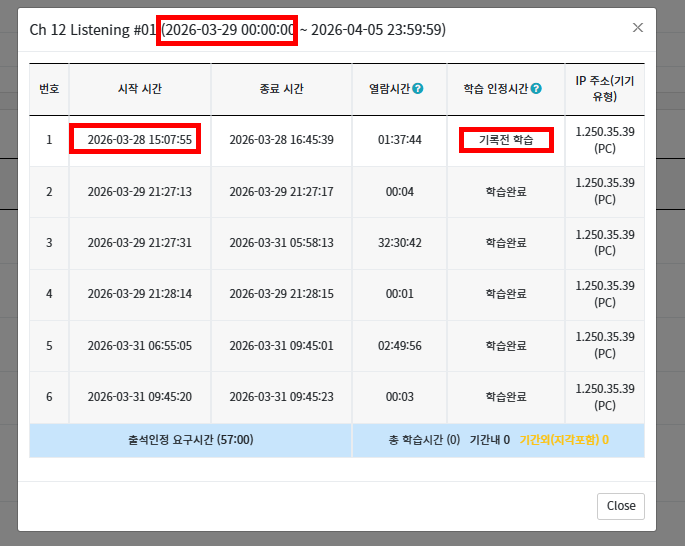Image resolution: width=685 pixels, height=546 pixels.
Task: Close the dialog with the X icon
Action: pyautogui.click(x=637, y=27)
